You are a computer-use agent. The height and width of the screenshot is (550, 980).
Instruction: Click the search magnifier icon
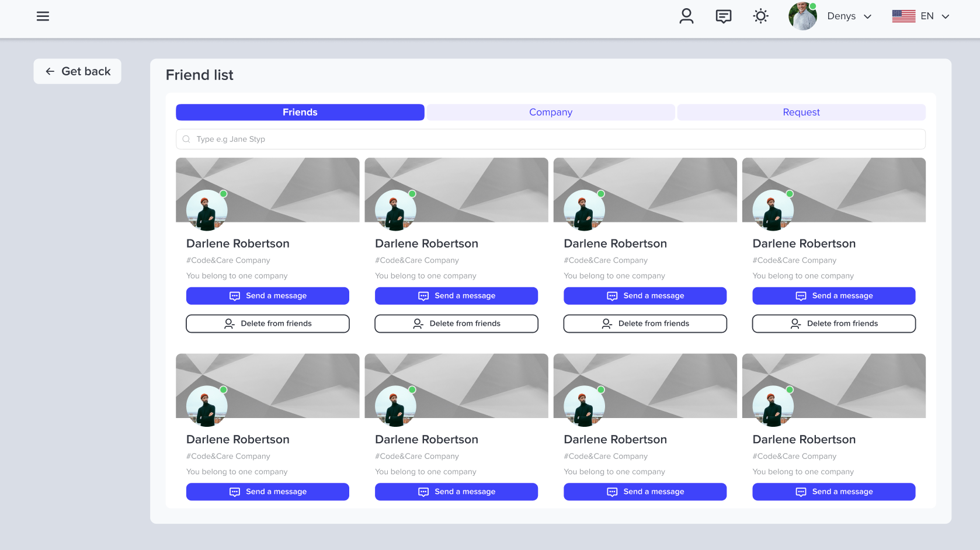[x=186, y=139]
